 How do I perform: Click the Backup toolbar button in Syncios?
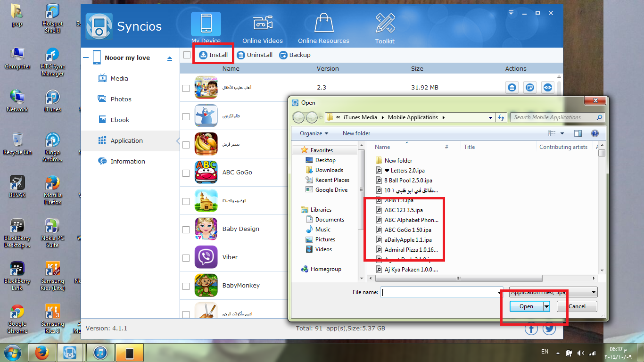295,55
